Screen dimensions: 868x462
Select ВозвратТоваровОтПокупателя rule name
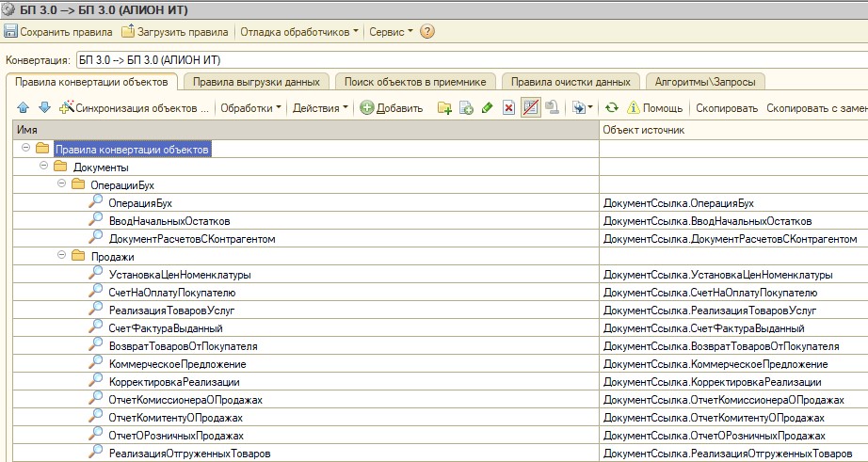click(x=184, y=346)
